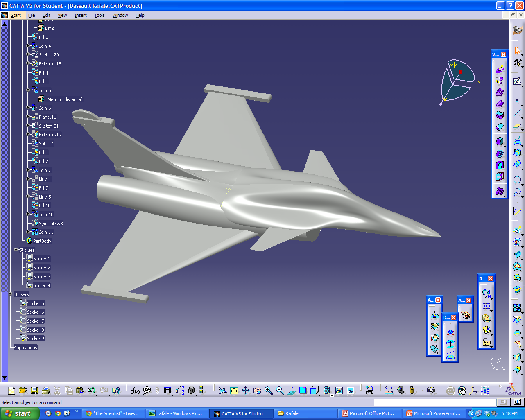Image resolution: width=525 pixels, height=420 pixels.
Task: Click the Isometric View icon in the bottom toolbar
Action: [x=314, y=390]
